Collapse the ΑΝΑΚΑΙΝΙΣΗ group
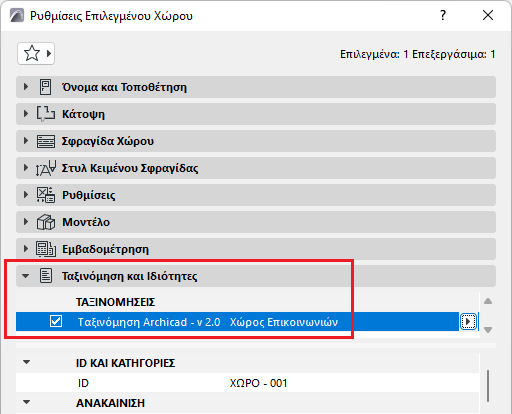512x414 pixels. tap(26, 402)
